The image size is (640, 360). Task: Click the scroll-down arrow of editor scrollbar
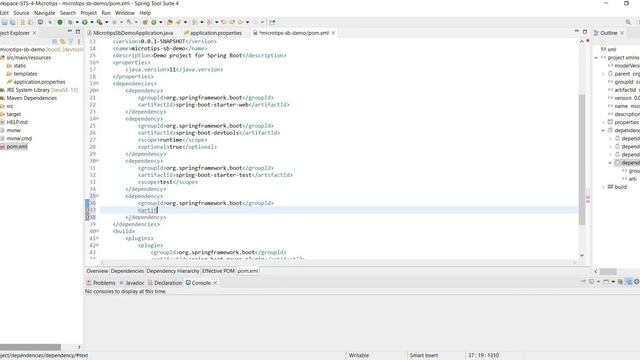582,256
